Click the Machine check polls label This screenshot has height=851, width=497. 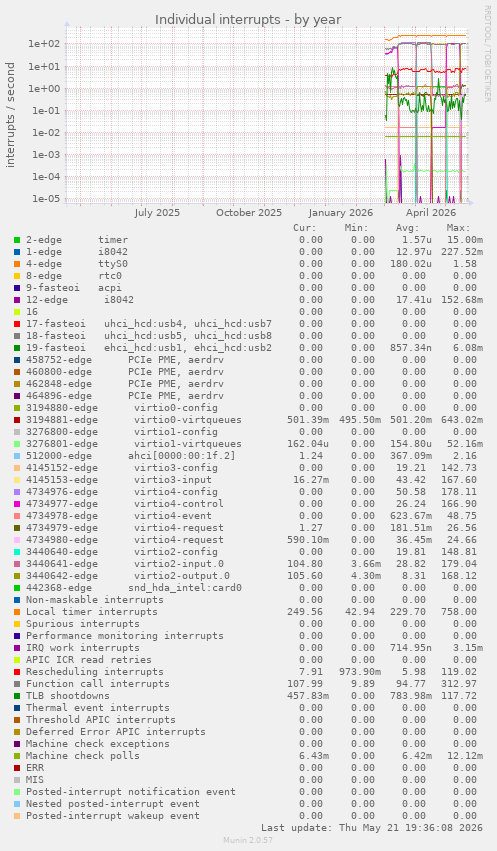click(82, 755)
